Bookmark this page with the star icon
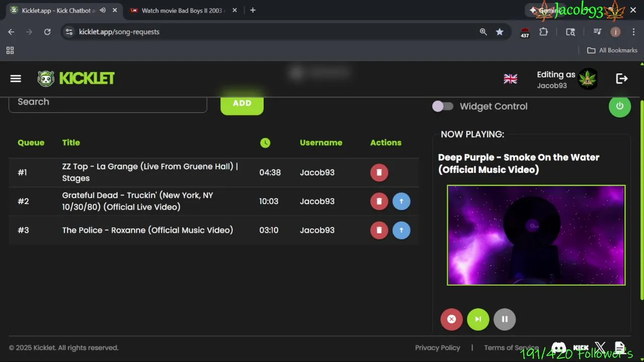This screenshot has height=362, width=644. tap(500, 32)
